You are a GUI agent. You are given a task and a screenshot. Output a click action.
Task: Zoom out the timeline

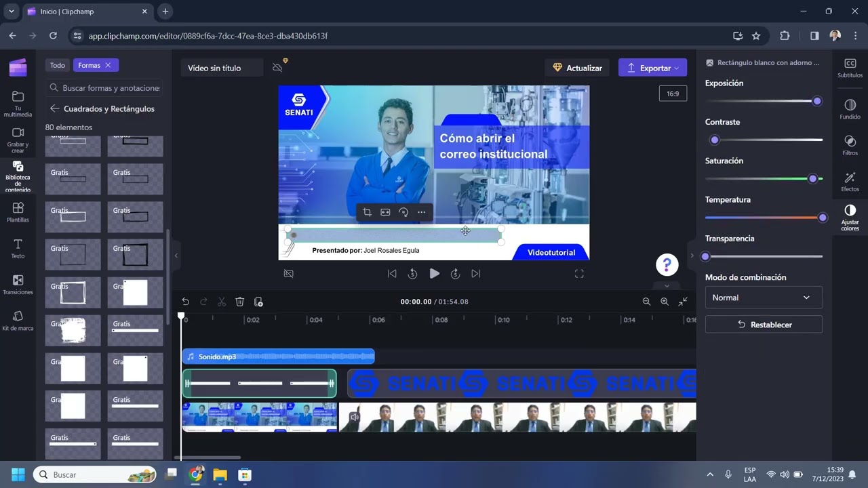click(x=646, y=302)
